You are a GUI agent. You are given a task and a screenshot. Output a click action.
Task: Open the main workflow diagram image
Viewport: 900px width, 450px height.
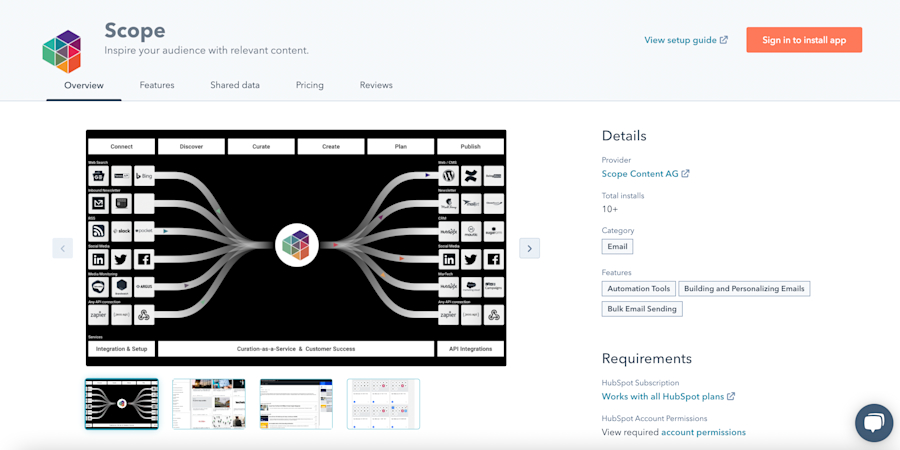296,248
